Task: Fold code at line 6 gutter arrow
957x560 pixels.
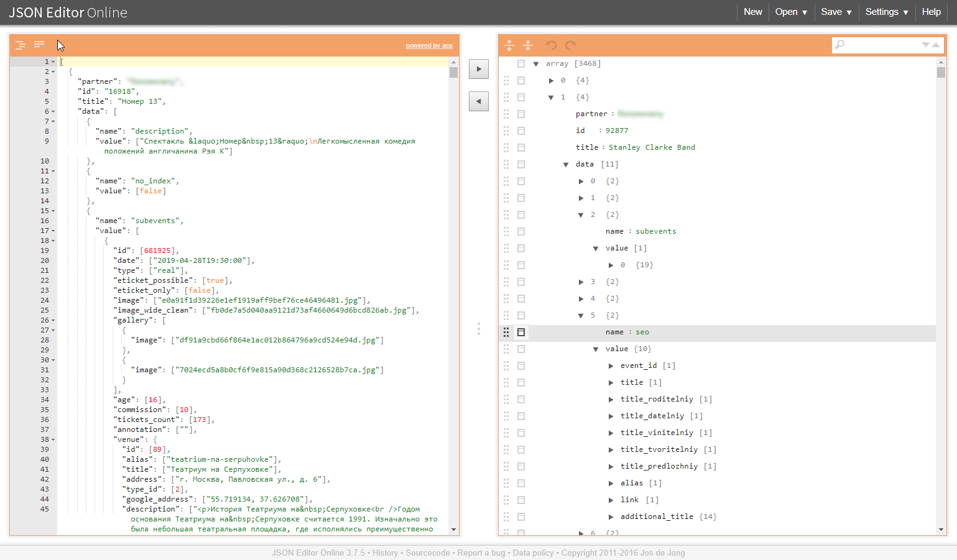Action: [x=53, y=112]
